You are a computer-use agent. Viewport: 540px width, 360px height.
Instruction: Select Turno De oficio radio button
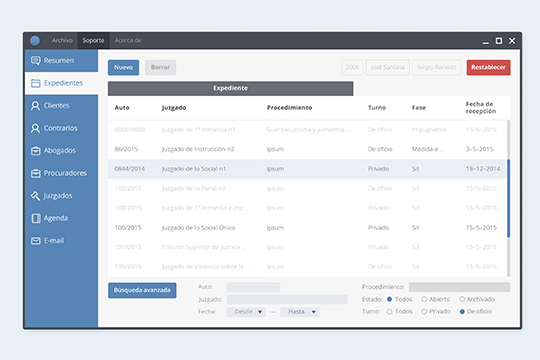pos(462,311)
